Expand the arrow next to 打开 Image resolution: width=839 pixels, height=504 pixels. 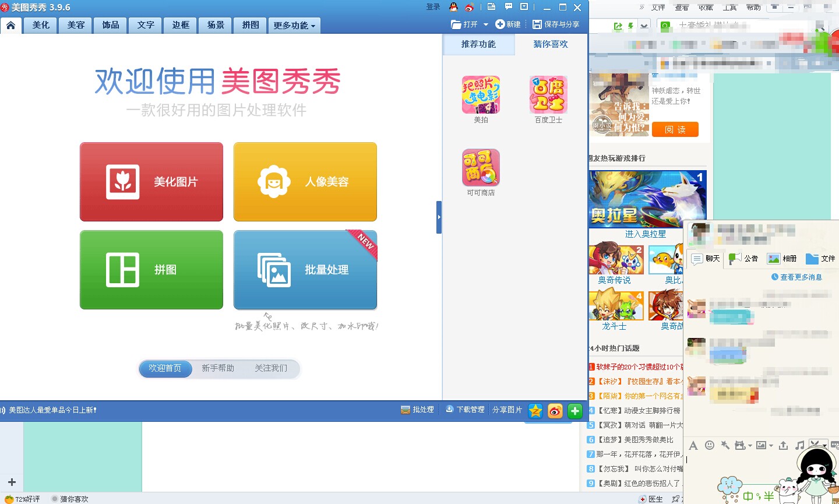[486, 24]
